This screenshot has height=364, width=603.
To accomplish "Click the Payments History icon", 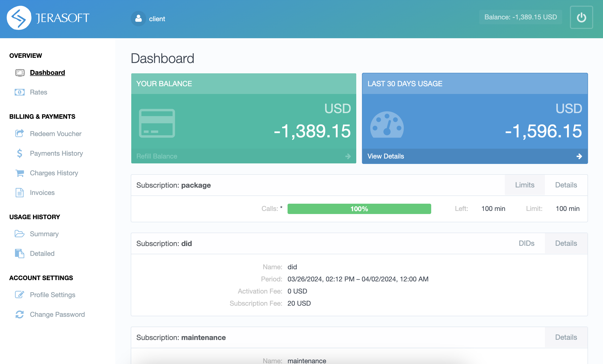I will 19,153.
